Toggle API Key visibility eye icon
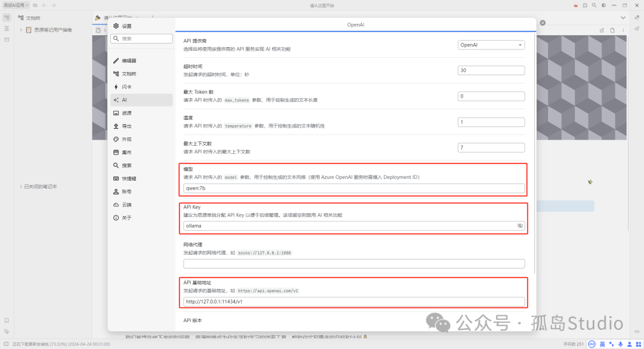Image resolution: width=644 pixels, height=349 pixels. click(x=520, y=226)
